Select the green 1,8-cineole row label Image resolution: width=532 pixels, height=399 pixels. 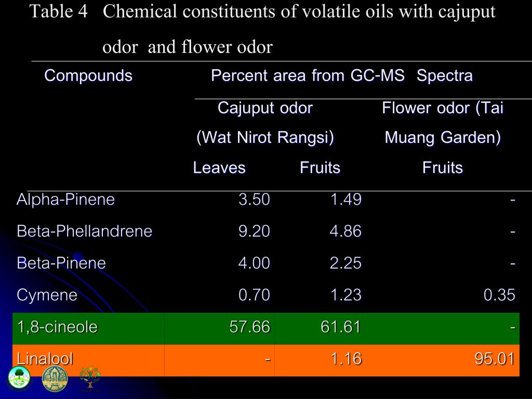(x=57, y=327)
